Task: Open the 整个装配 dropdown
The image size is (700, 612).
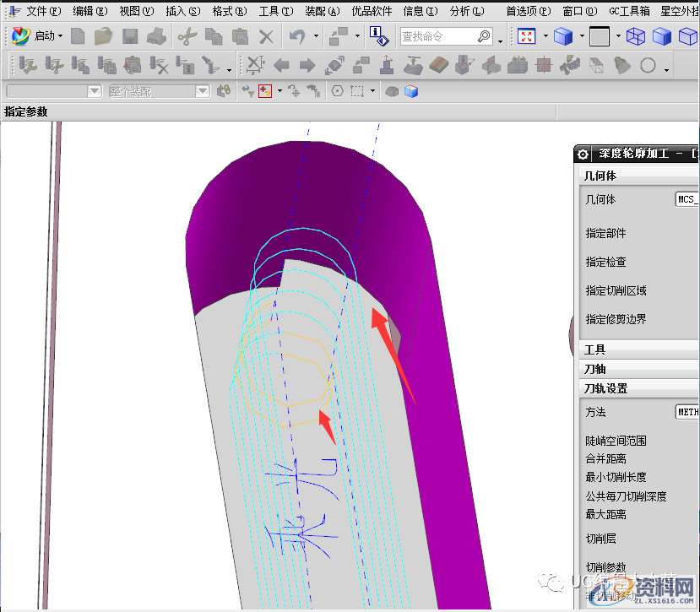Action: point(203,91)
